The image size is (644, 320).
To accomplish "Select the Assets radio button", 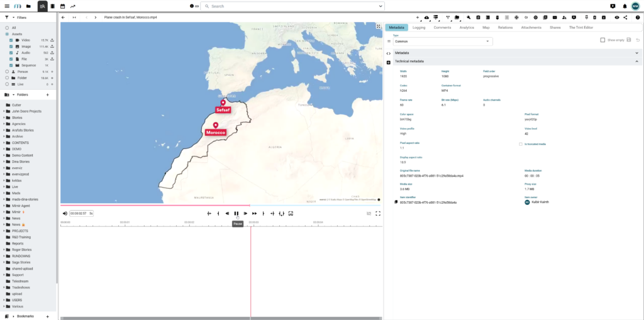I will click(x=7, y=34).
